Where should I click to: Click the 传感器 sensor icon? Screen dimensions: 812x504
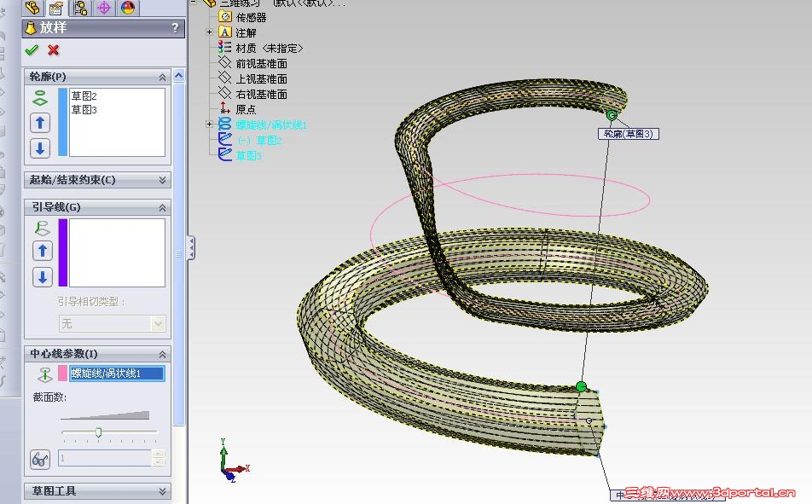tap(225, 16)
